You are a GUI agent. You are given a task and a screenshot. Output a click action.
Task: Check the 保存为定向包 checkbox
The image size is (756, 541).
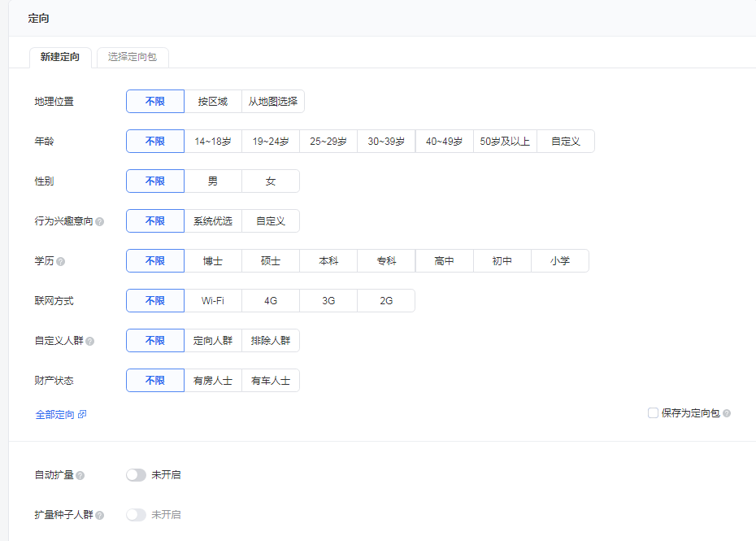(x=653, y=413)
